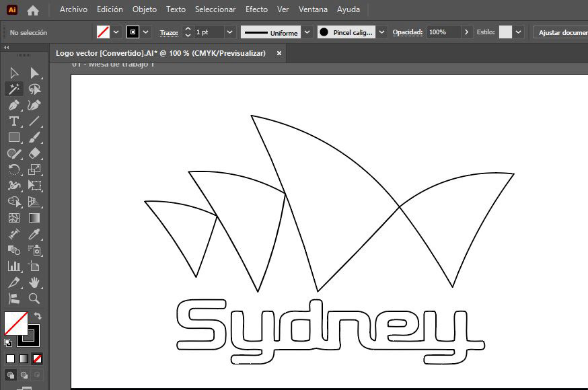Open the Edición menu
The width and height of the screenshot is (588, 390).
(110, 9)
